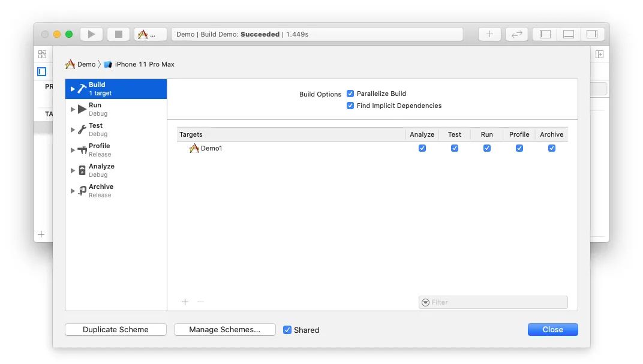Select the Profile action in sidebar
The width and height of the screenshot is (643, 364).
pyautogui.click(x=100, y=149)
